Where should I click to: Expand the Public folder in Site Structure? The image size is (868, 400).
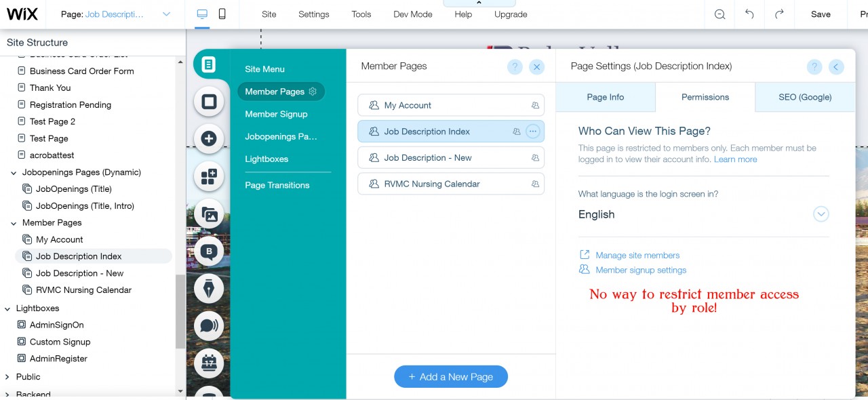click(x=7, y=377)
